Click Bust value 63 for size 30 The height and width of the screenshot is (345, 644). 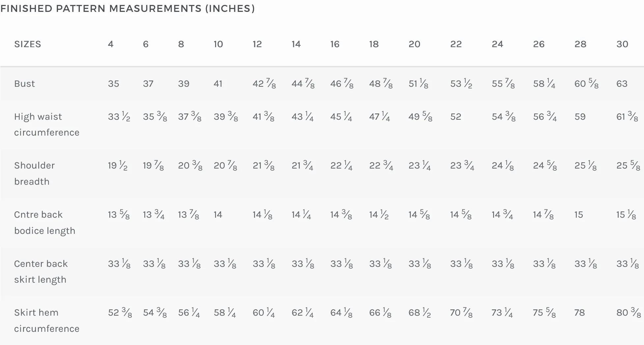click(622, 84)
